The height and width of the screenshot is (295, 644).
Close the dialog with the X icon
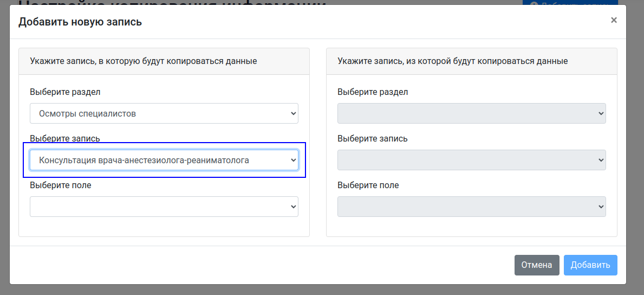614,21
